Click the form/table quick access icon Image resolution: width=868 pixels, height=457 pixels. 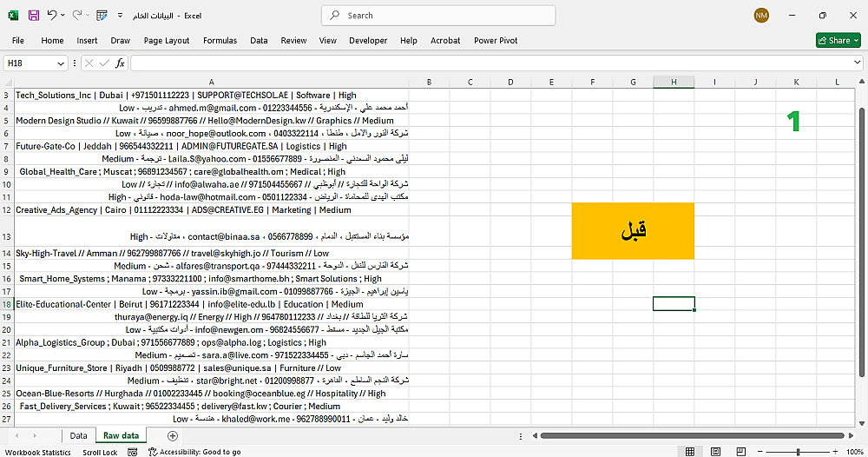(102, 16)
